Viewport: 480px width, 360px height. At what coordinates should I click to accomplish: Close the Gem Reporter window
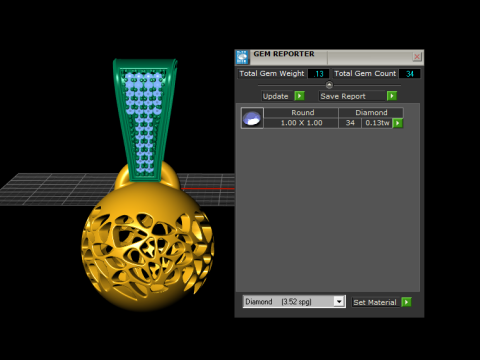point(417,57)
